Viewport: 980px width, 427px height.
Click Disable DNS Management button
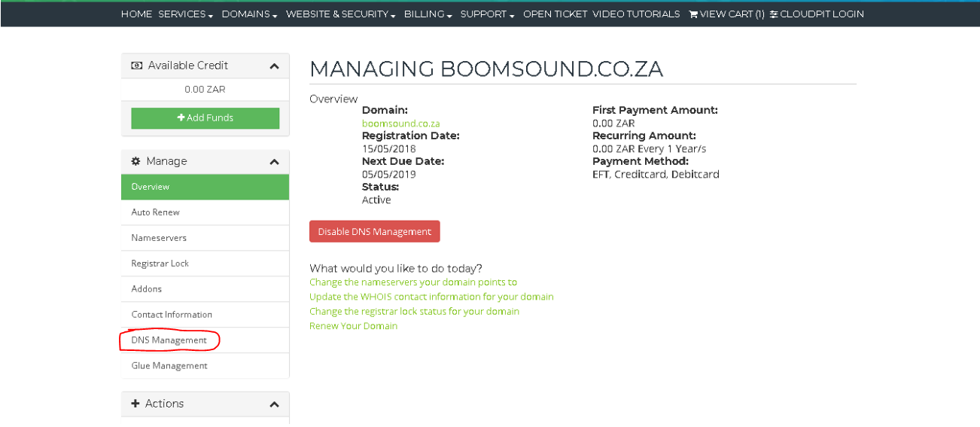[x=375, y=231]
